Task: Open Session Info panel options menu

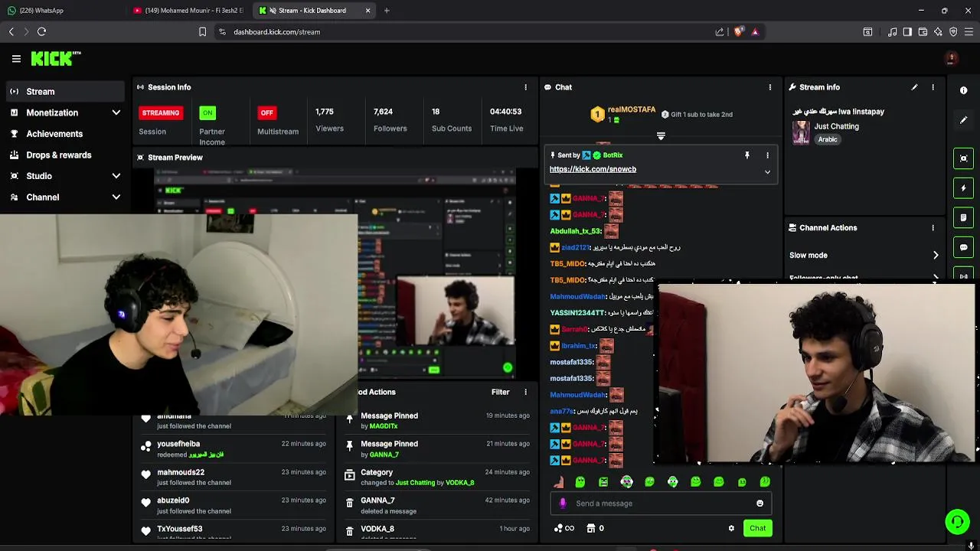Action: (x=525, y=87)
